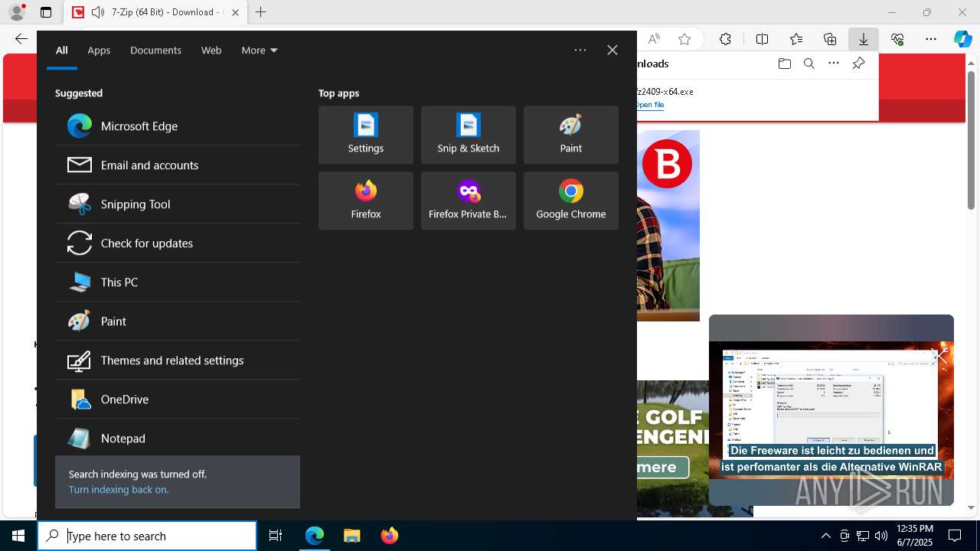Image resolution: width=980 pixels, height=551 pixels.
Task: Mute audio on the 7-Zip tab
Action: click(x=97, y=12)
